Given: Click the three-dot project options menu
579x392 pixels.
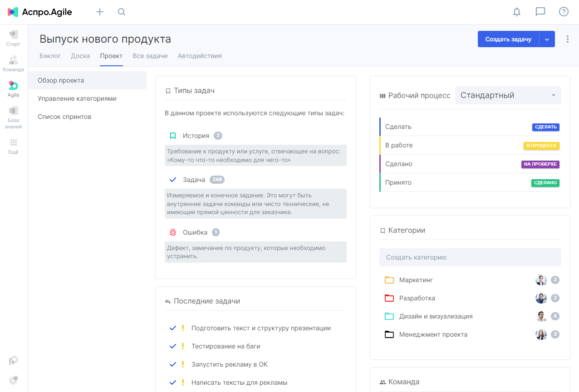Looking at the screenshot, I should [x=568, y=39].
